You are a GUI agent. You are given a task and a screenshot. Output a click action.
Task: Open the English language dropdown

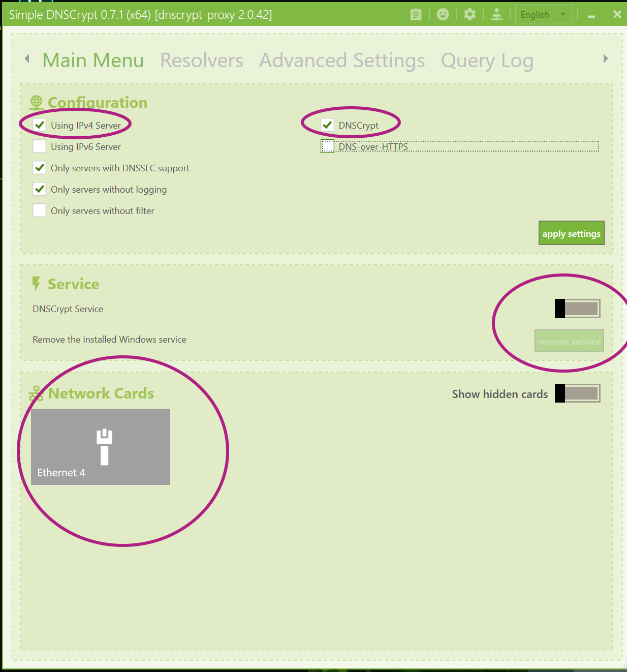[544, 15]
